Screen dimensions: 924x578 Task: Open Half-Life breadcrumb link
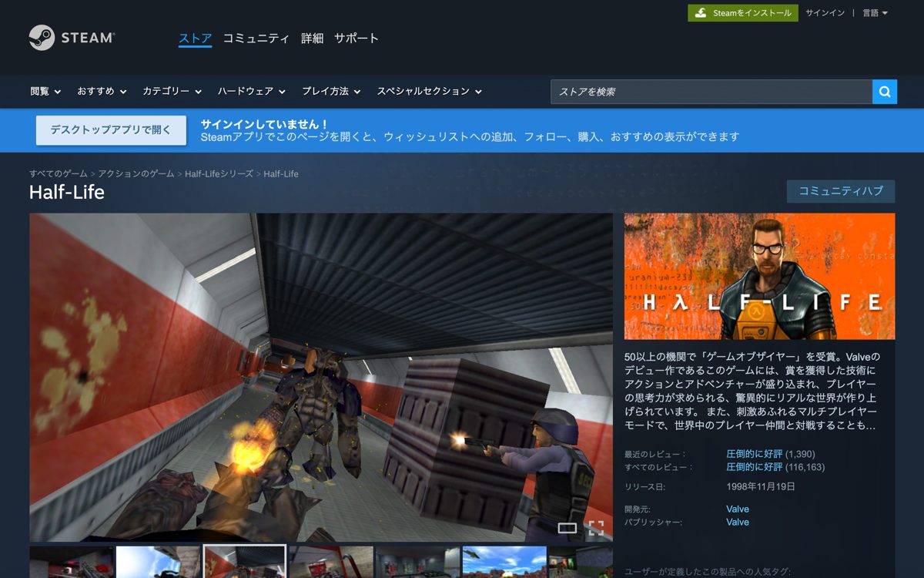[x=281, y=174]
